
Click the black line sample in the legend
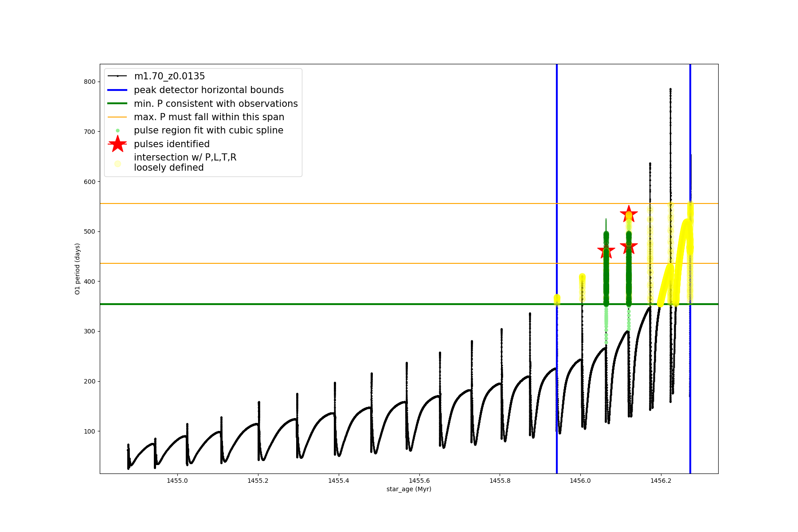117,76
